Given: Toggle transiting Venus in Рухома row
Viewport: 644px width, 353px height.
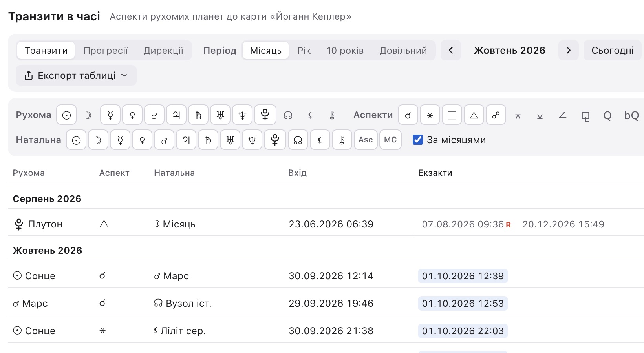Looking at the screenshot, I should click(132, 115).
